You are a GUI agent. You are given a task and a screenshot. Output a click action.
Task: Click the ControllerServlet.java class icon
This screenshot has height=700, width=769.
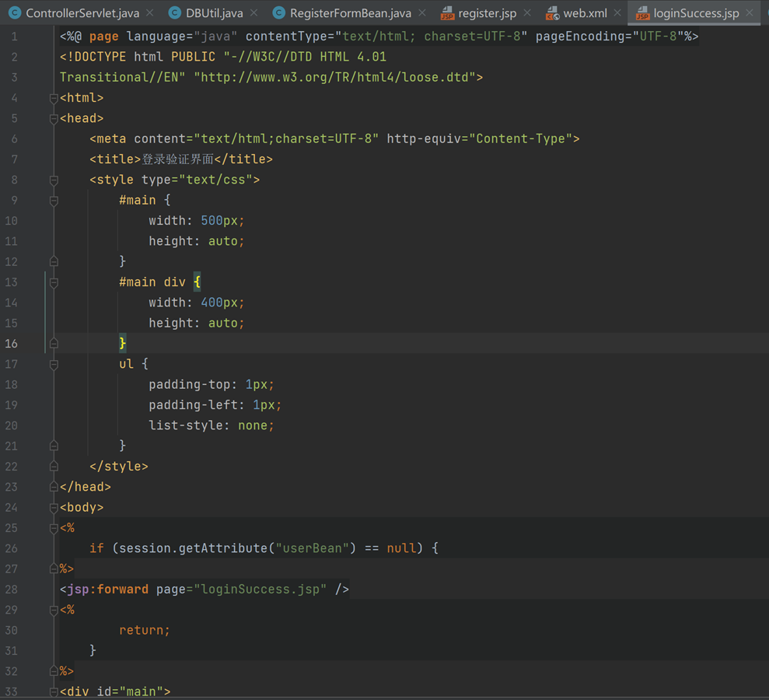tap(15, 13)
